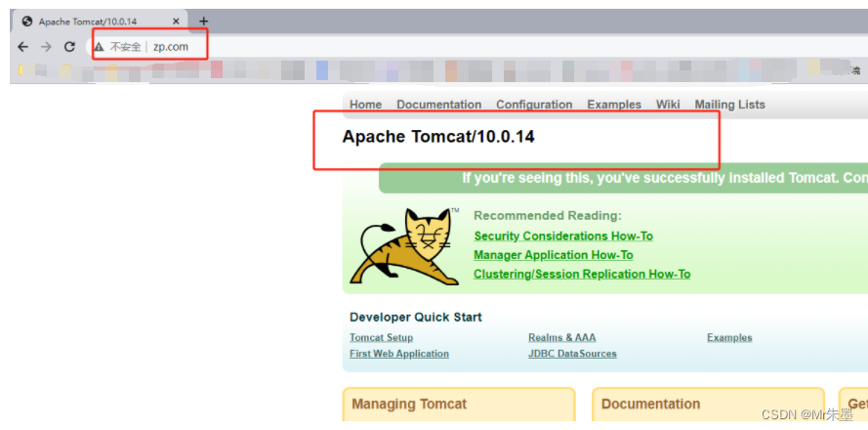This screenshot has height=430, width=868.
Task: Click the browser back arrow
Action: (22, 47)
